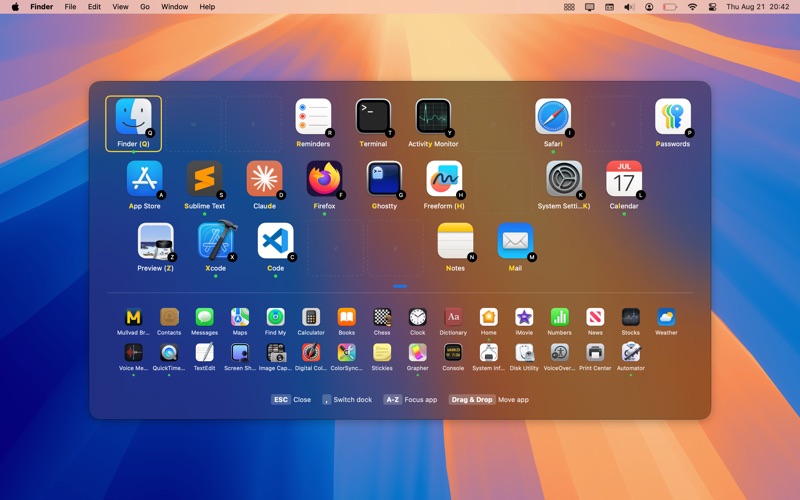
Task: Launch the Home app
Action: pyautogui.click(x=488, y=317)
